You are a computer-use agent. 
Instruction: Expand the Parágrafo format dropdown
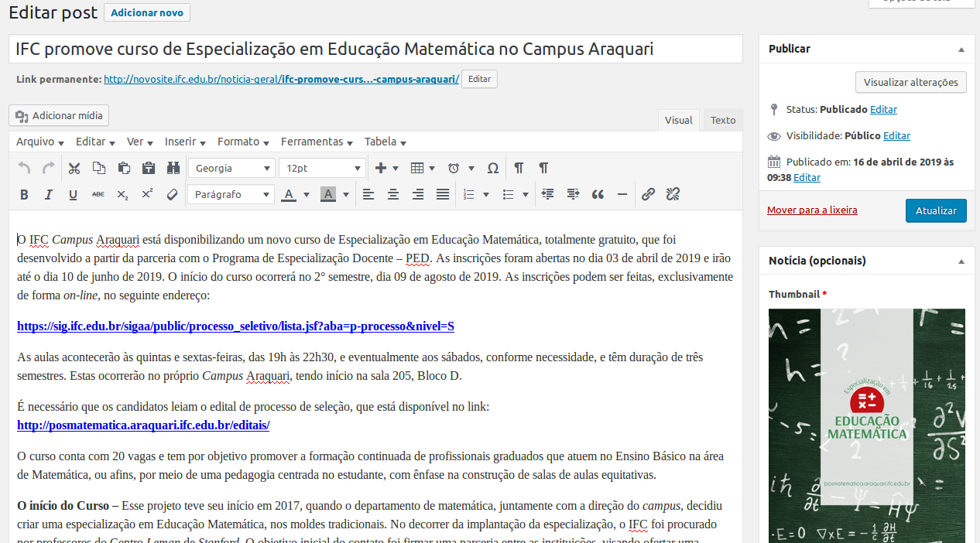click(231, 194)
